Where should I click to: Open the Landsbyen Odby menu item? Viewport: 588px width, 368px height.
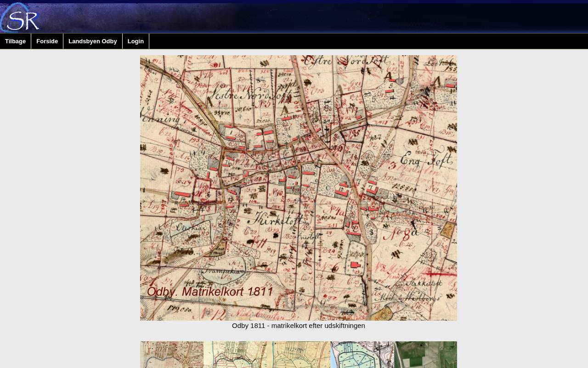click(x=93, y=41)
